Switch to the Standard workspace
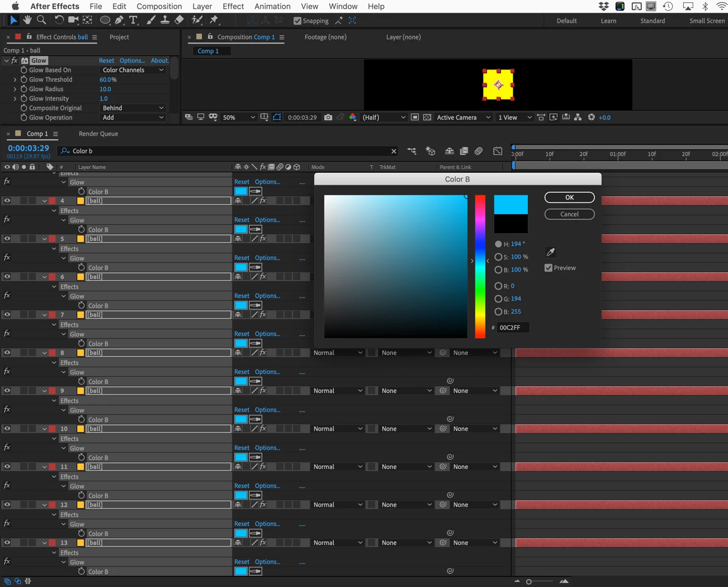The width and height of the screenshot is (728, 587). 653,21
